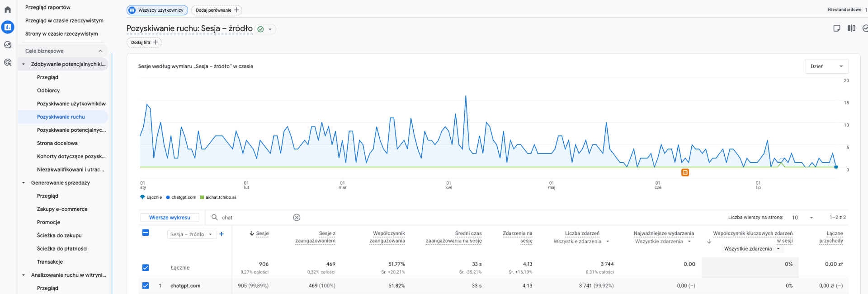The height and width of the screenshot is (294, 868).
Task: Open the compare columns icon at the top right
Action: pyautogui.click(x=851, y=28)
